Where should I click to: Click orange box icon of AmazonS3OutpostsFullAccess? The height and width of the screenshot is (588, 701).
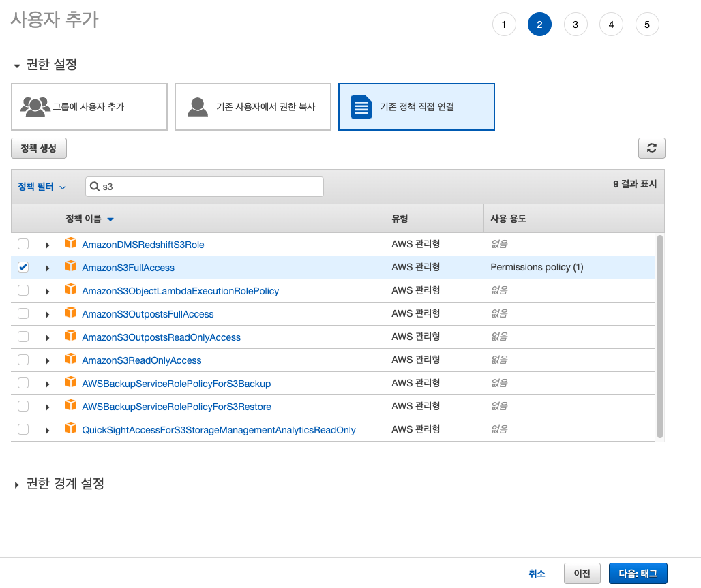(71, 312)
